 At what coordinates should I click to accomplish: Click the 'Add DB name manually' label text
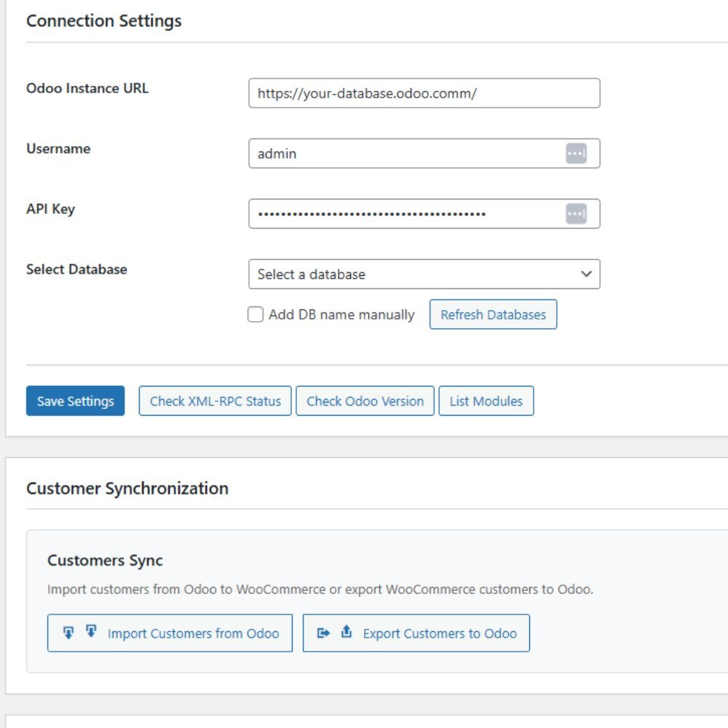point(341,314)
